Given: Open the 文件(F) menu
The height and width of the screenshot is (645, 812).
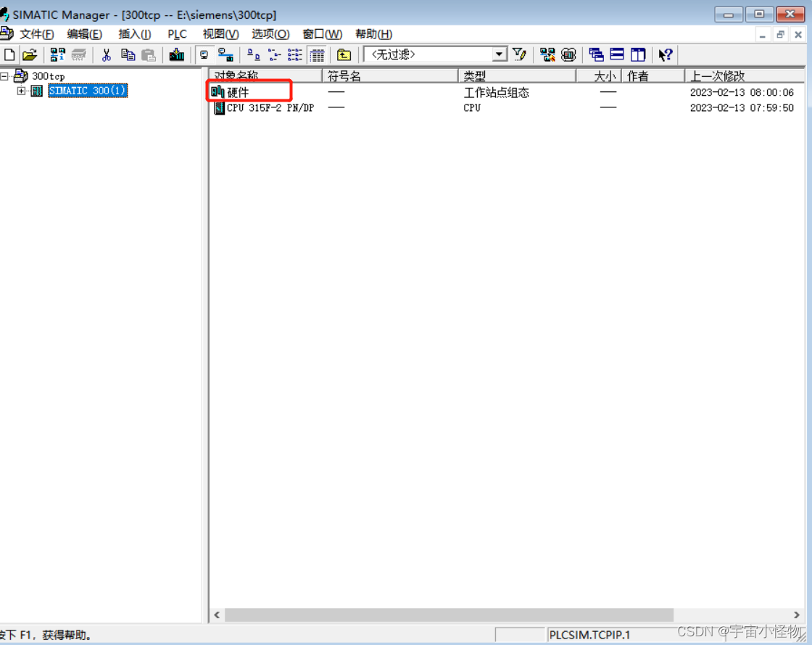Looking at the screenshot, I should (36, 34).
